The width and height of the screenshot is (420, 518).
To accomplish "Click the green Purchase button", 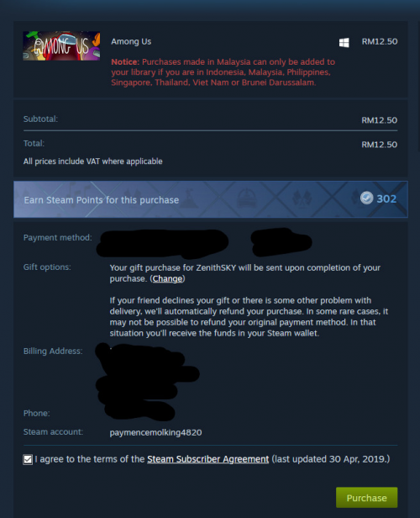I will coord(366,498).
